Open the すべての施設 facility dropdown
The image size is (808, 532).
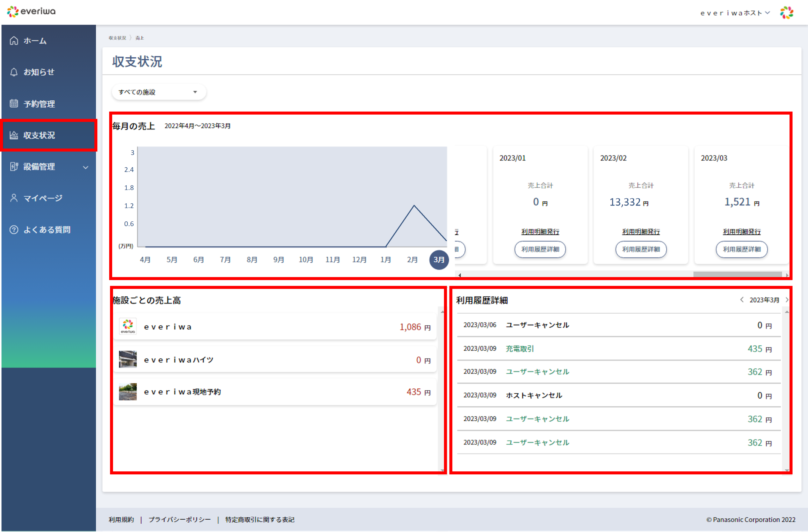159,92
